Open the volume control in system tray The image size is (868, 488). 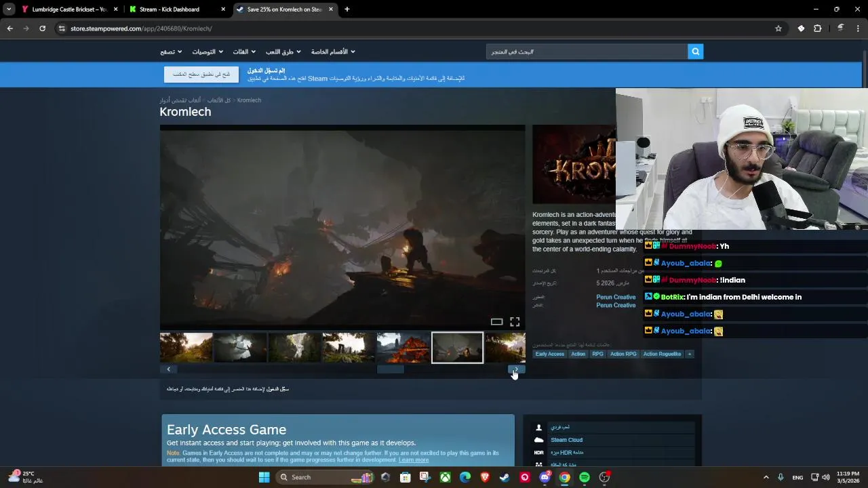pos(826,477)
